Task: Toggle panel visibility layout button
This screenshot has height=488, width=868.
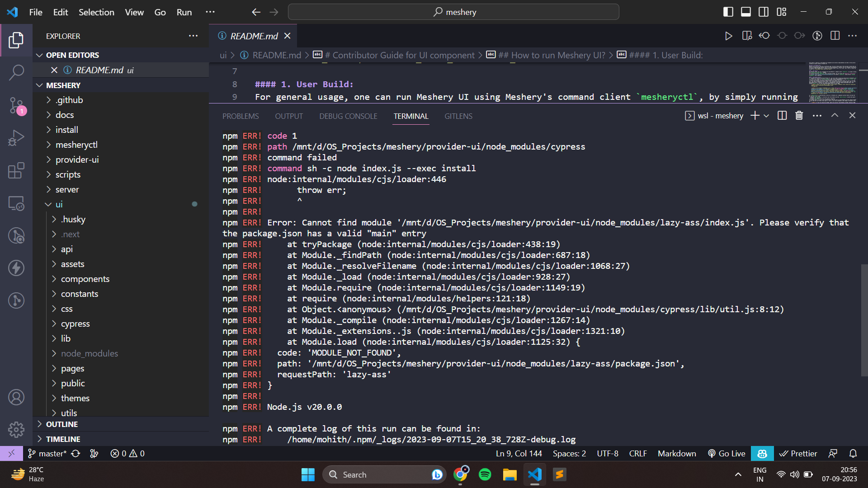Action: tap(746, 12)
